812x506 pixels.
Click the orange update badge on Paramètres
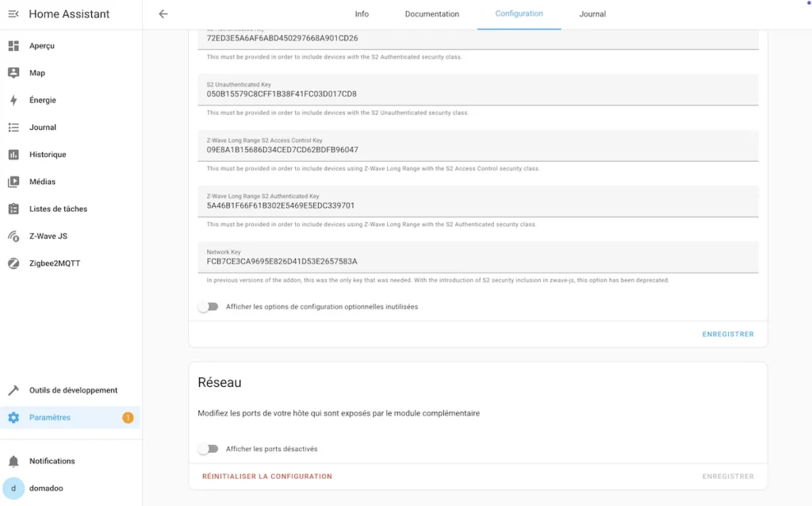[128, 417]
